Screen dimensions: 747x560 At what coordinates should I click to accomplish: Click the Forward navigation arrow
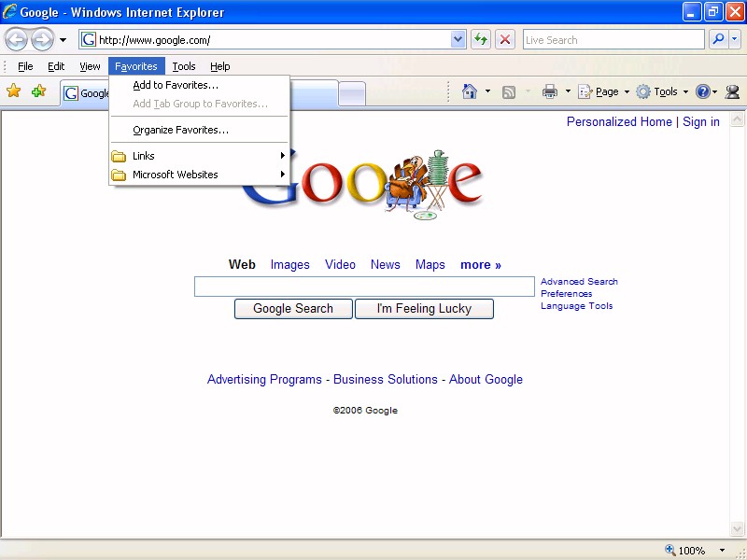click(43, 39)
